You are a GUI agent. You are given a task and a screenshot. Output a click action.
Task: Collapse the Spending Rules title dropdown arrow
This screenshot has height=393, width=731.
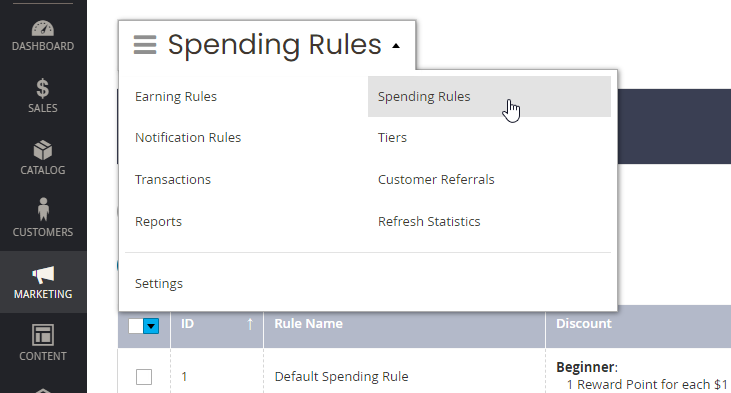[x=396, y=46]
